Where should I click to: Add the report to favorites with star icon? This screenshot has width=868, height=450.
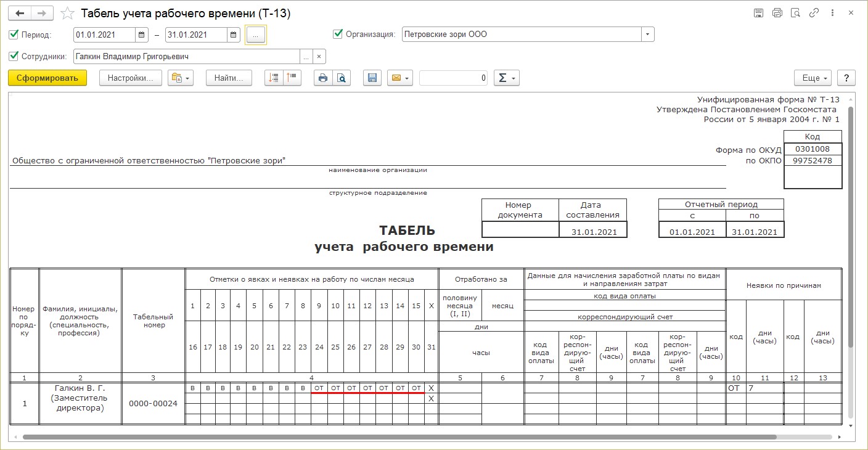pyautogui.click(x=67, y=14)
